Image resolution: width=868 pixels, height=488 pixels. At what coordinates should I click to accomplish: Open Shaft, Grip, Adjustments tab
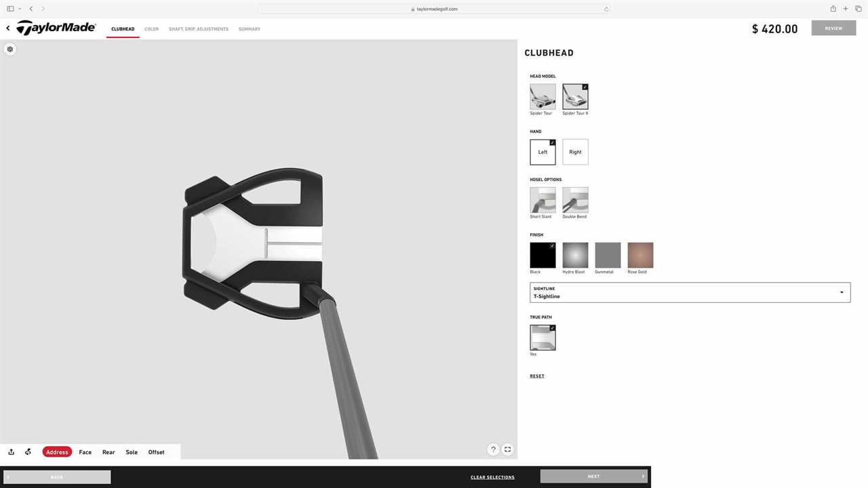199,29
